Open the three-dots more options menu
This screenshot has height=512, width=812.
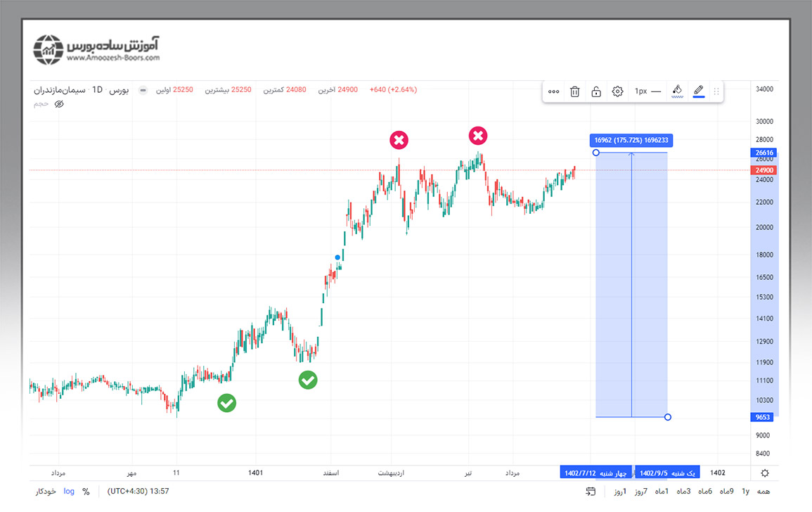[x=553, y=91]
